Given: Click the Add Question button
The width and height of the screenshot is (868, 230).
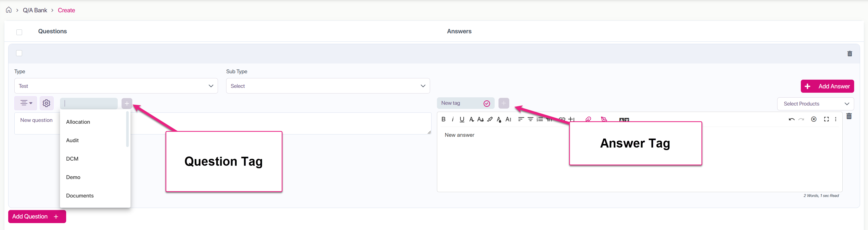Looking at the screenshot, I should (x=37, y=216).
